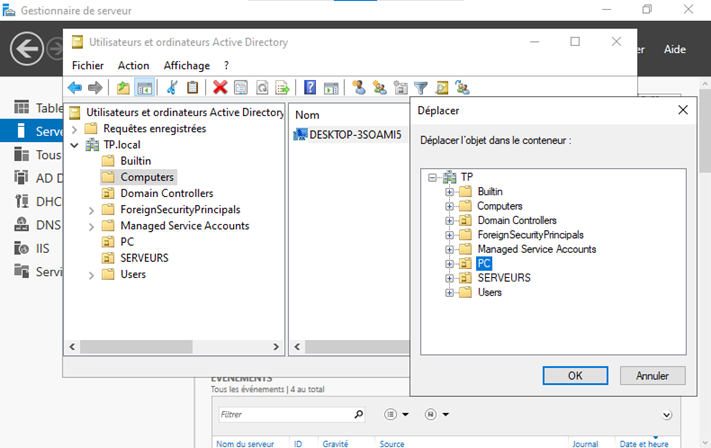Open the Fichier menu

pyautogui.click(x=88, y=65)
